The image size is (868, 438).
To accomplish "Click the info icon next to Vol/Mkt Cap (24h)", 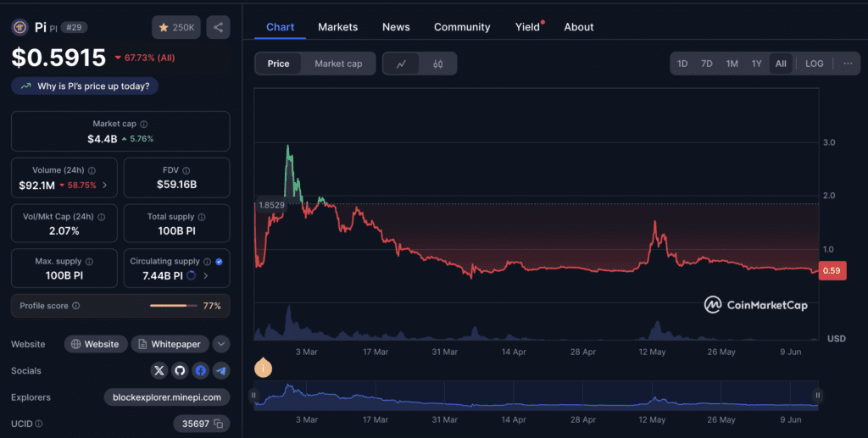I will [x=102, y=218].
